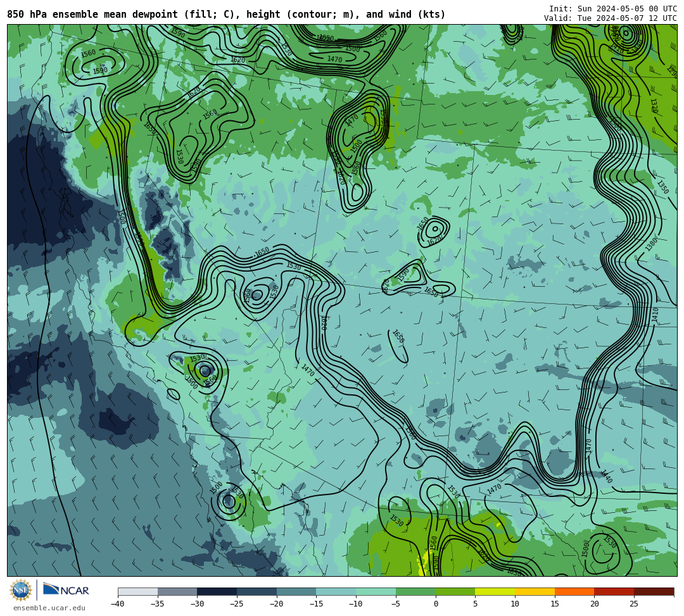
Task: Pick the orange 15 to 20 colorbar segment
Action: click(574, 591)
